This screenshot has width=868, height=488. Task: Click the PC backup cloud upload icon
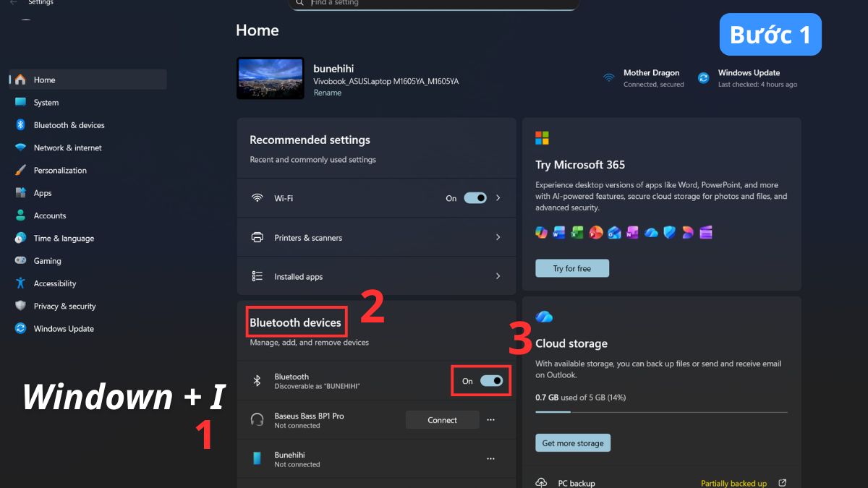point(541,483)
